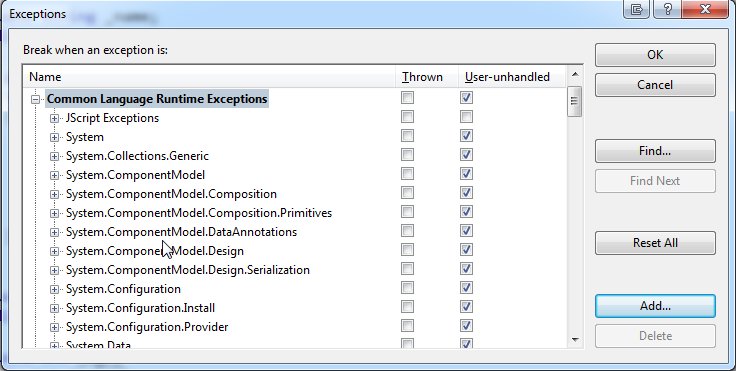Click the scrollbar down arrow
Image resolution: width=736 pixels, height=371 pixels.
575,340
